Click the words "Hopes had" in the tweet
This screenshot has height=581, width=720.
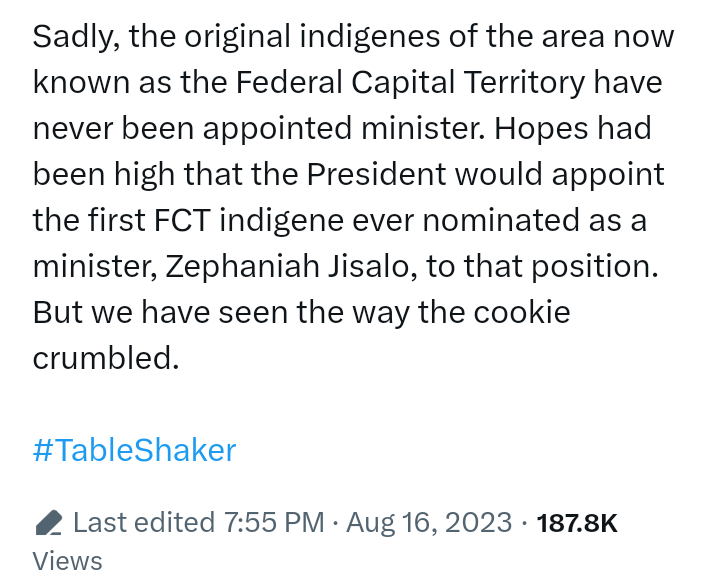[572, 129]
